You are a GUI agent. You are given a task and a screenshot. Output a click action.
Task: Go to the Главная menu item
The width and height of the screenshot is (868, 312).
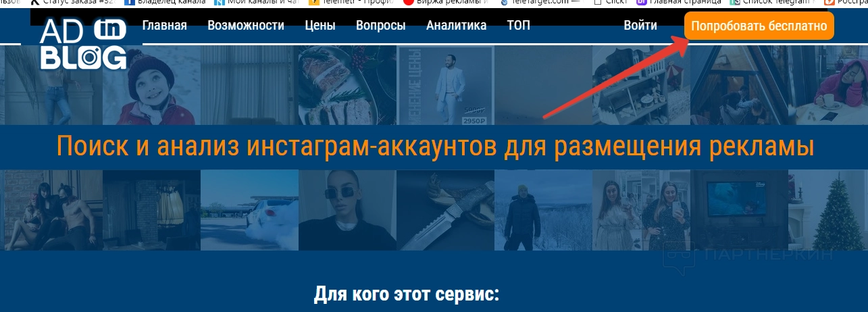tap(164, 26)
